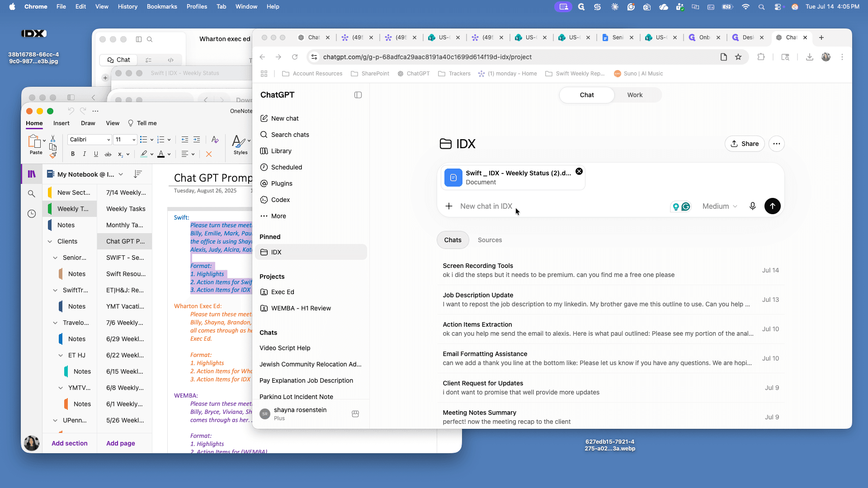
Task: Open OneNote recent notes clock icon
Action: click(x=32, y=214)
